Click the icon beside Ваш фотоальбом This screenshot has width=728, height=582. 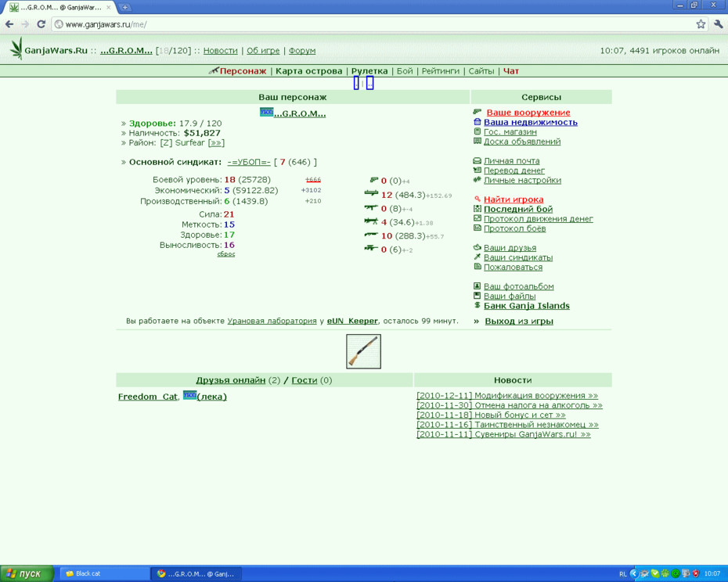(477, 286)
